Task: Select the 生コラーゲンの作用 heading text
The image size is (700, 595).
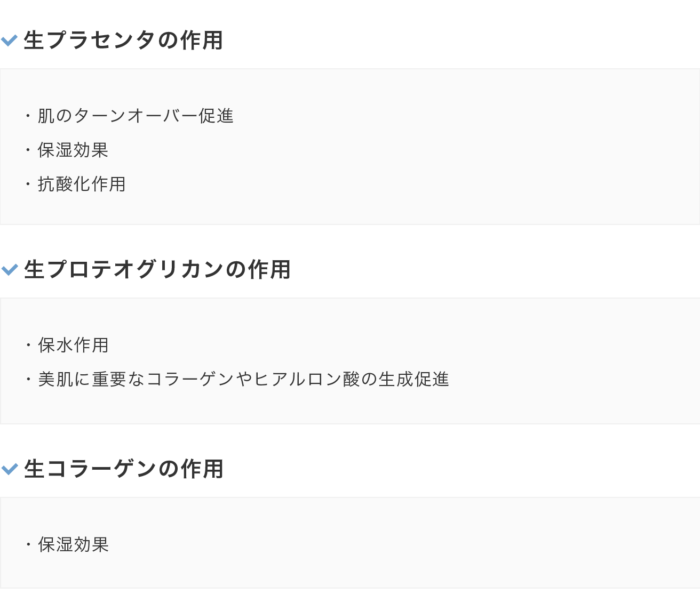Action: point(124,469)
